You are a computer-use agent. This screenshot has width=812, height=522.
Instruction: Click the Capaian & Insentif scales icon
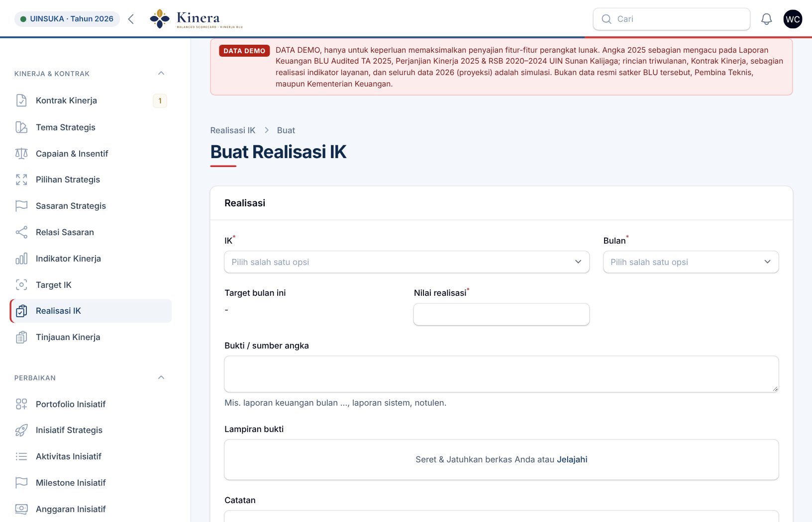21,154
